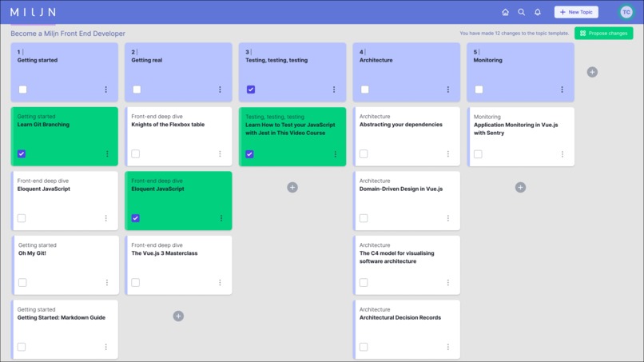Click the New Topic button

[x=576, y=12]
